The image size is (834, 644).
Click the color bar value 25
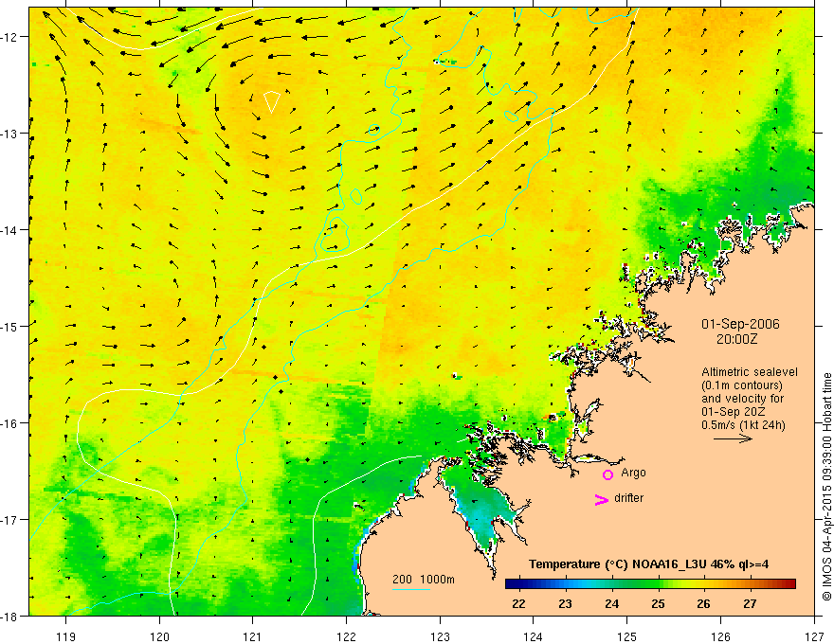point(658,603)
